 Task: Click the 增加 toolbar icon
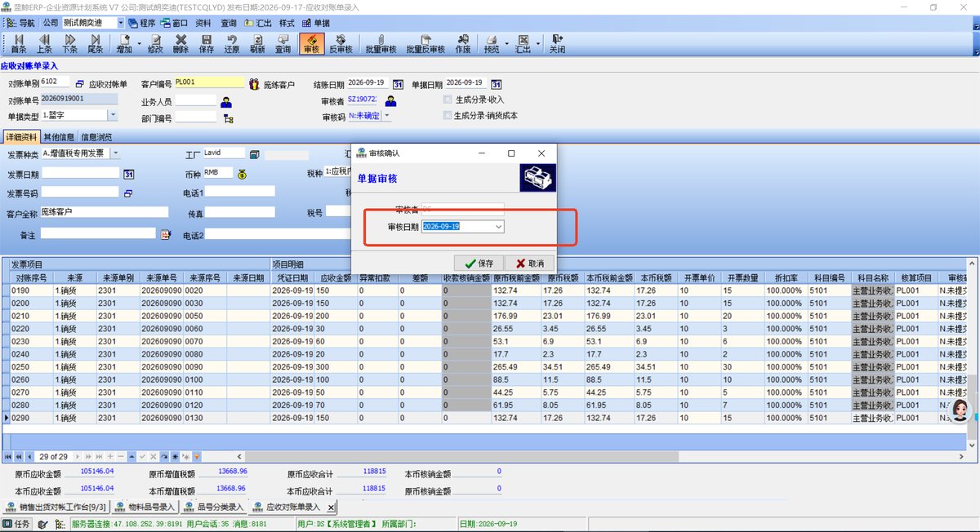coord(124,43)
